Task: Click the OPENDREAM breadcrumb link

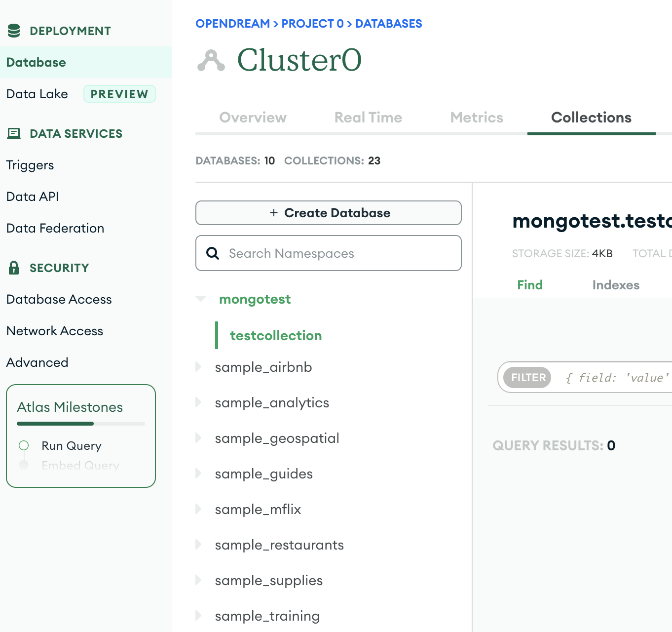Action: 232,24
